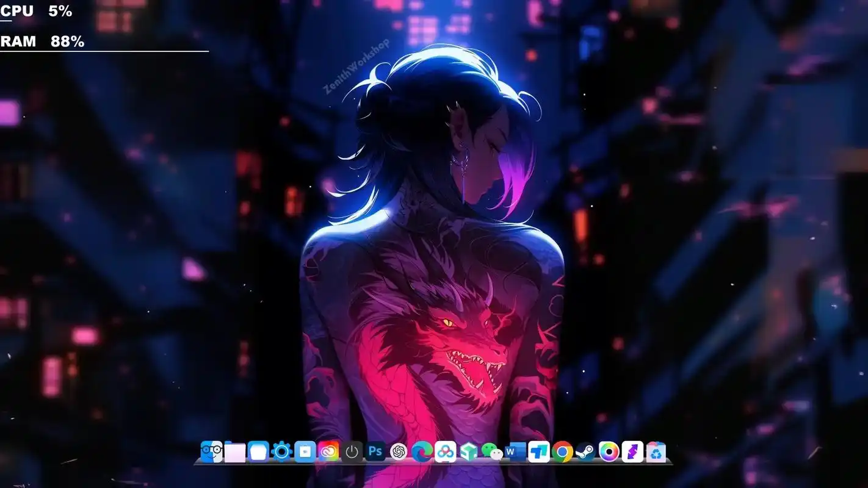Viewport: 868px width, 488px height.
Task: Launch the shopping bag store app
Action: [x=305, y=452]
